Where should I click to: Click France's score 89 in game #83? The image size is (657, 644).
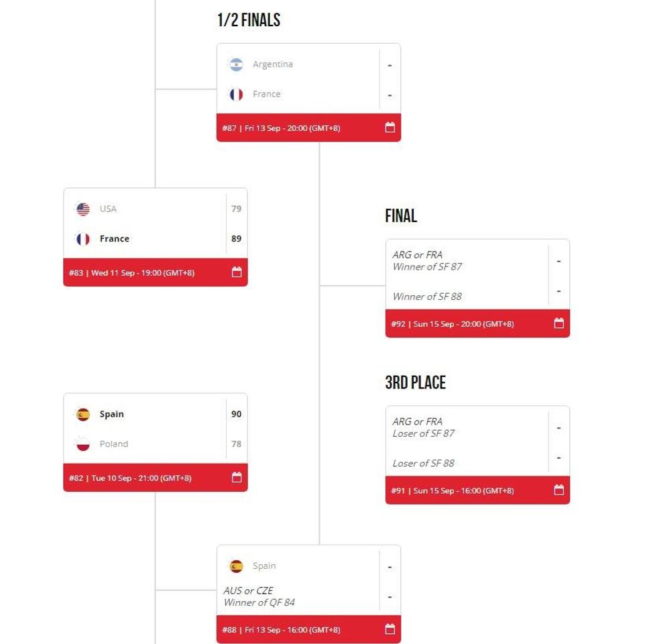coord(236,239)
